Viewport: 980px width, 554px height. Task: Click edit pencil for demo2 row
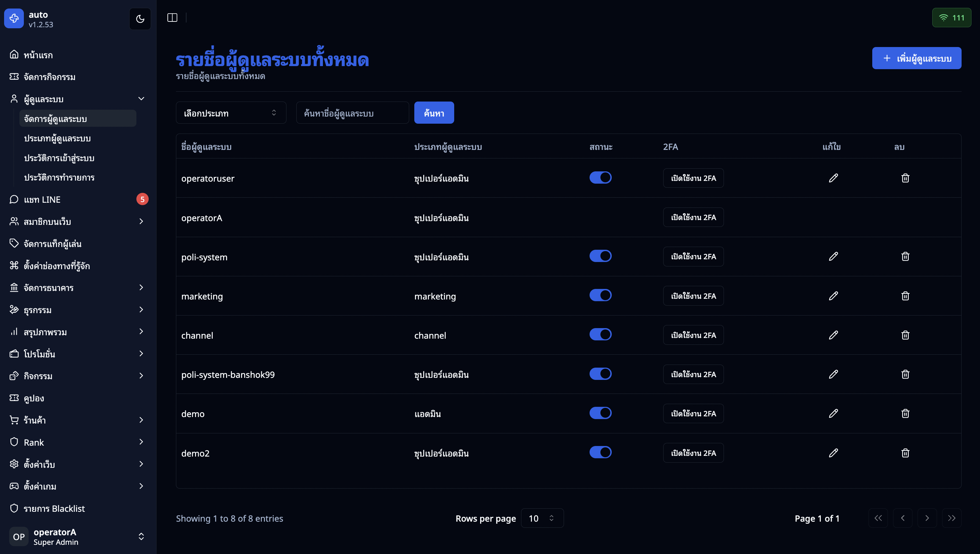point(833,453)
